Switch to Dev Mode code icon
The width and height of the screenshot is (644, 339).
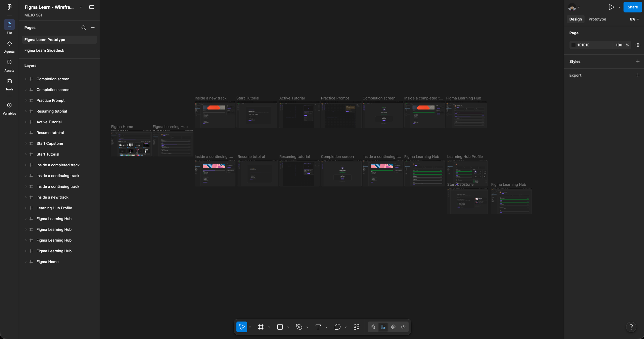[x=403, y=327]
